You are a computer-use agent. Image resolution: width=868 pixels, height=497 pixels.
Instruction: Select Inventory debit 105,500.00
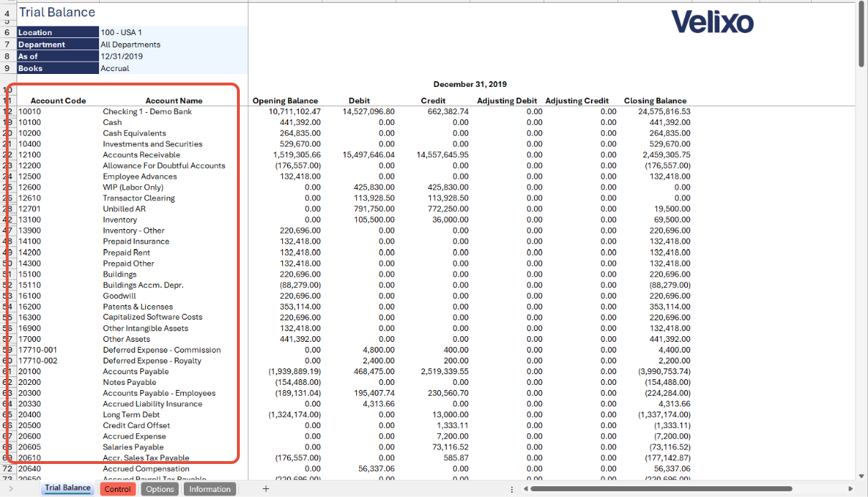click(374, 220)
